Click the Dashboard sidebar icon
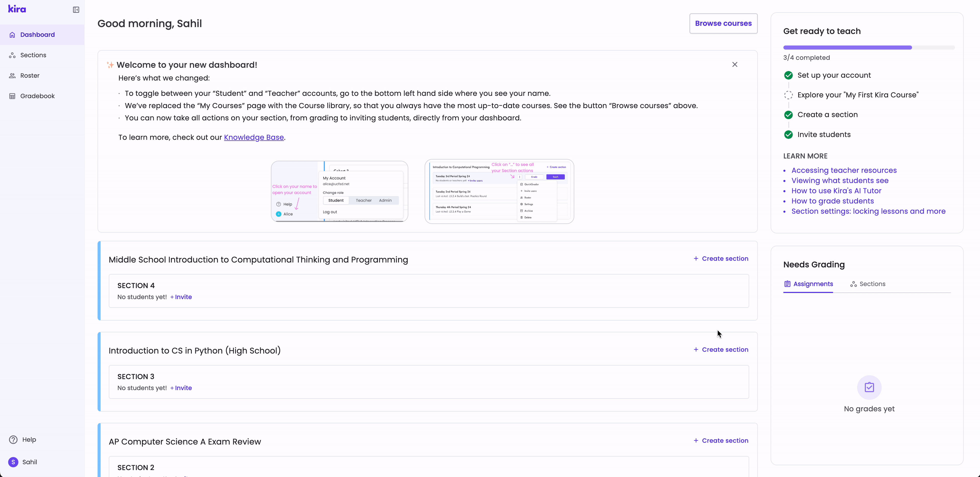The height and width of the screenshot is (477, 980). pyautogui.click(x=13, y=34)
